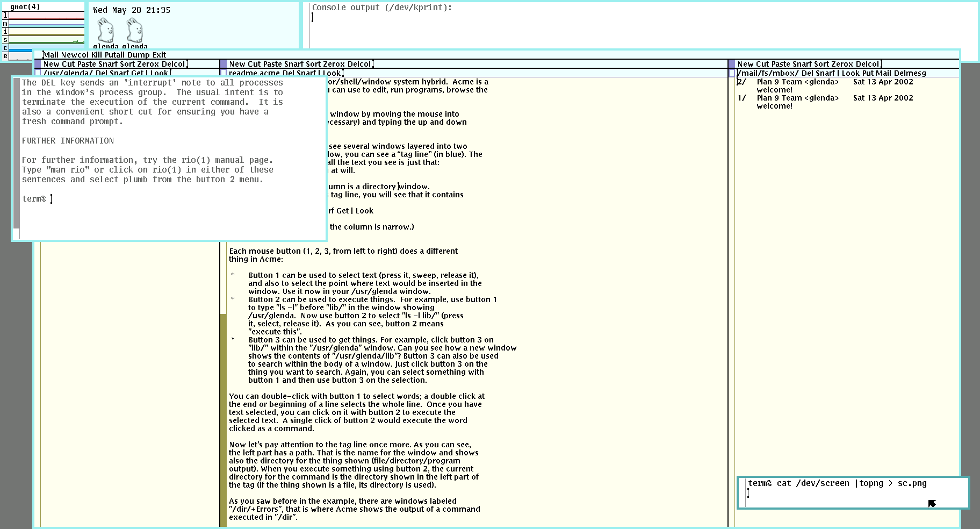The height and width of the screenshot is (529, 980).
Task: Click Mail in the top acme tag line
Action: (51, 55)
